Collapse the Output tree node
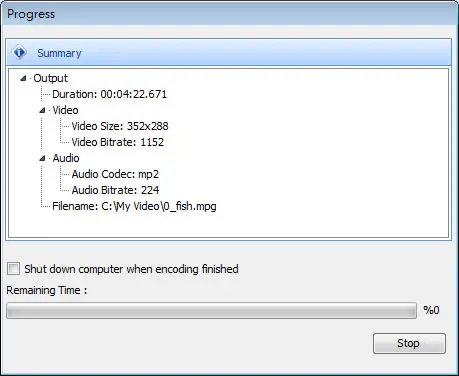This screenshot has width=459, height=376. [x=23, y=78]
